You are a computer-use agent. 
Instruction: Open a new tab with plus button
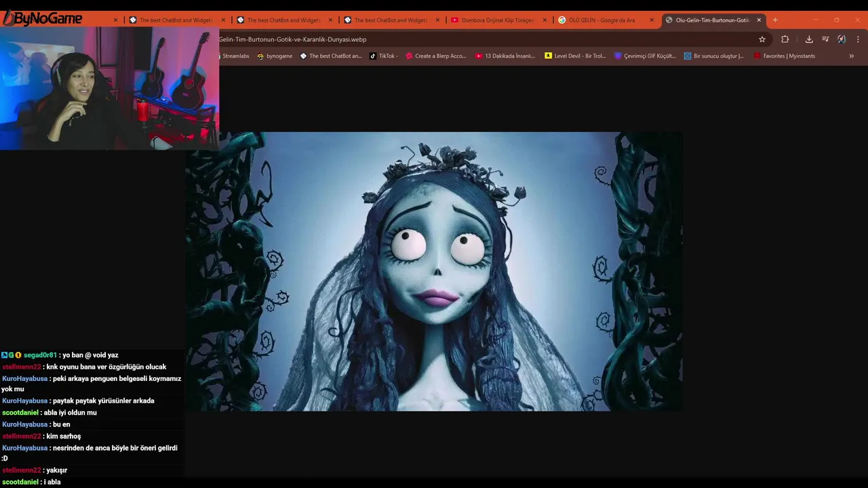(775, 20)
